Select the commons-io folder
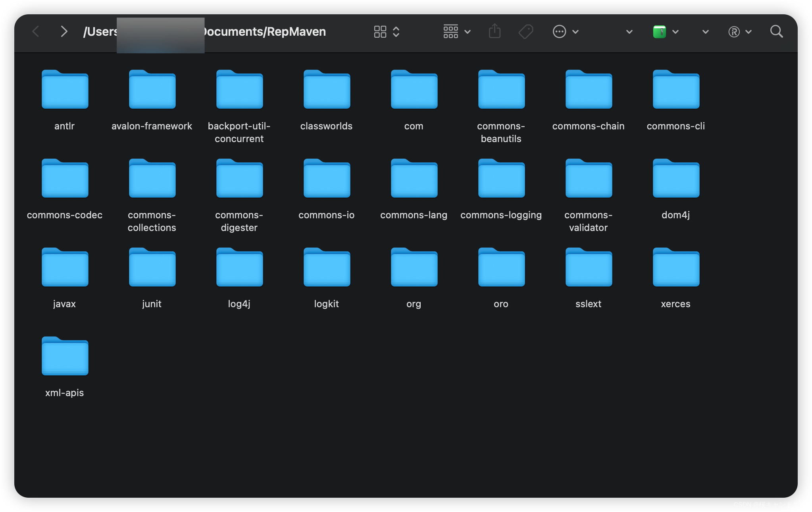Screen dimensions: 812x512 click(x=327, y=178)
